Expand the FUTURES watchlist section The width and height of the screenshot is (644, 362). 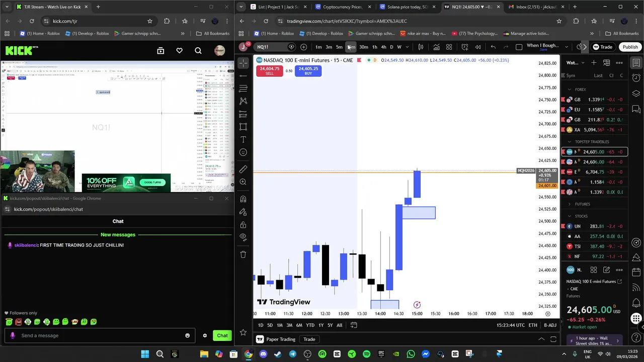pos(570,204)
